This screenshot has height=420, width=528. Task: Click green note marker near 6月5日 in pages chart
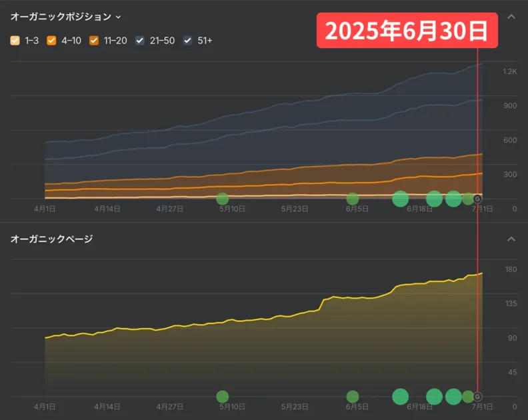pos(353,397)
